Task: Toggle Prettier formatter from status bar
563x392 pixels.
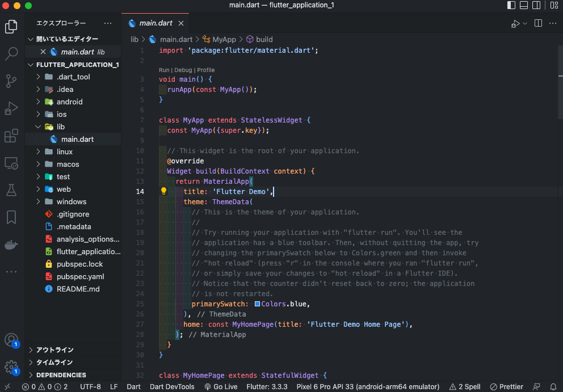Action: [x=506, y=386]
